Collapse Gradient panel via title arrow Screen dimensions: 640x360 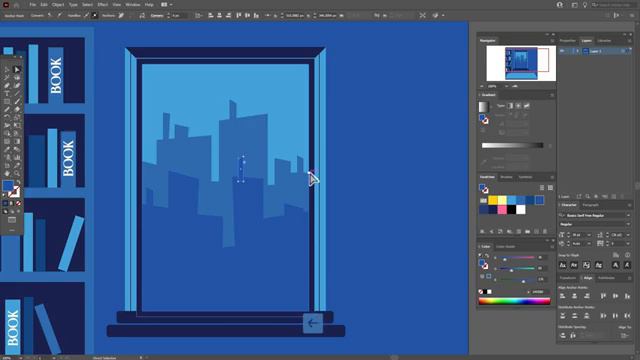coord(480,95)
